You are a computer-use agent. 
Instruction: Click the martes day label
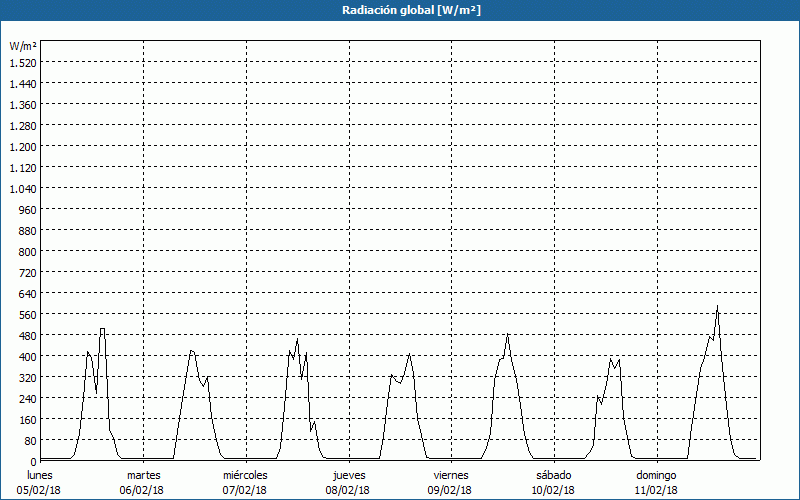143,474
